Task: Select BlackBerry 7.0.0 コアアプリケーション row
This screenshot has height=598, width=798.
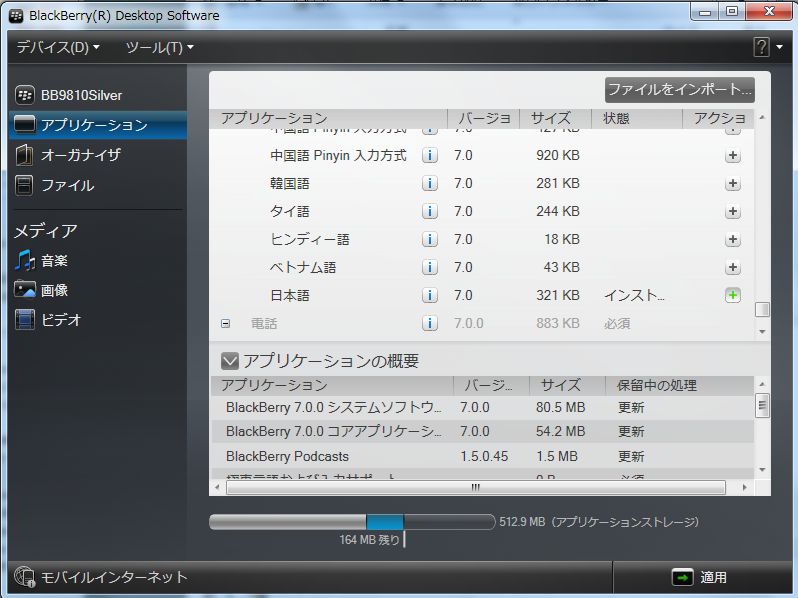Action: click(x=482, y=432)
